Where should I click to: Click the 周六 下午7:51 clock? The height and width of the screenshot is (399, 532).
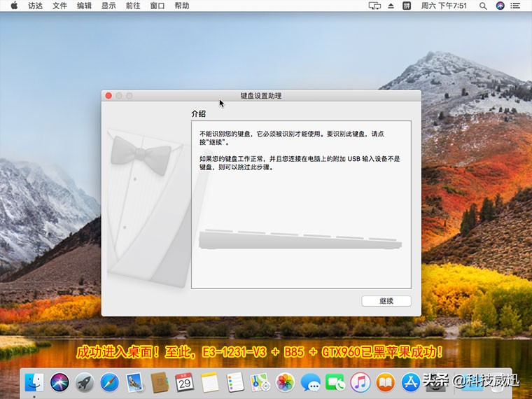click(444, 6)
